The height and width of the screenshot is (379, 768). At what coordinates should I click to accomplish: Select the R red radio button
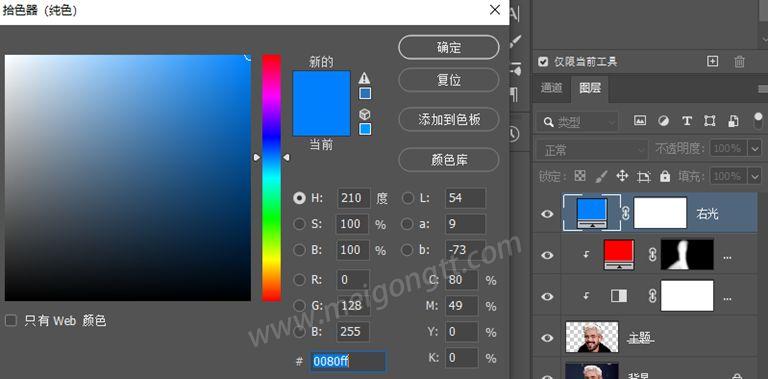click(x=299, y=280)
